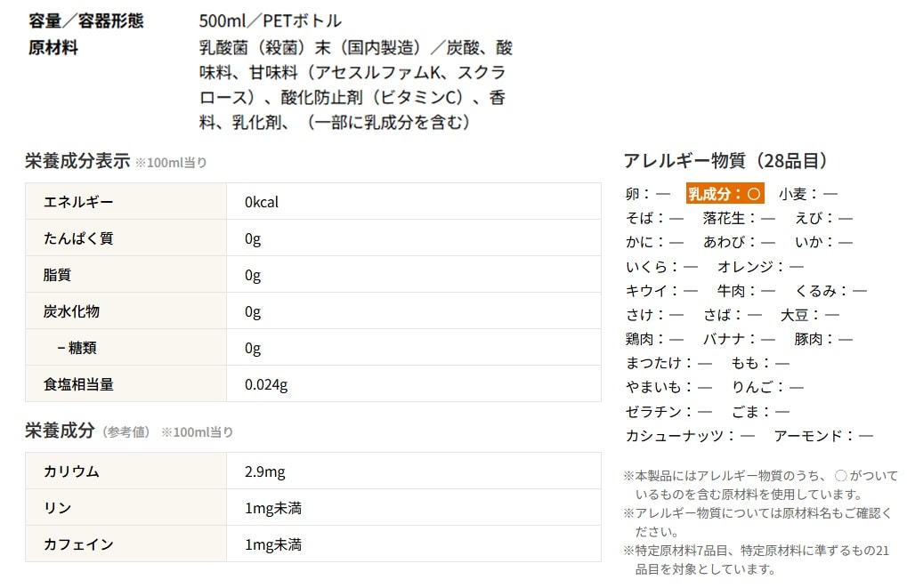Click the 脂質 row label
Image resolution: width=907 pixels, height=588 pixels.
57,275
